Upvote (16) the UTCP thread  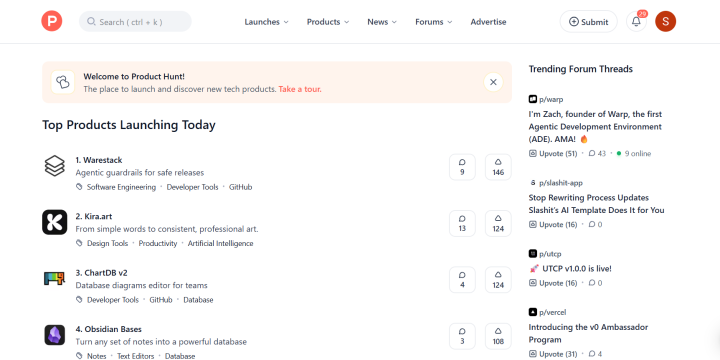[553, 283]
